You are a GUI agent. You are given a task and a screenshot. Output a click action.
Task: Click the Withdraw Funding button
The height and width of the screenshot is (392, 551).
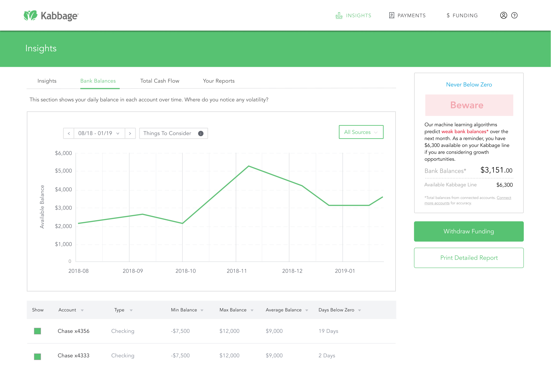tap(468, 231)
